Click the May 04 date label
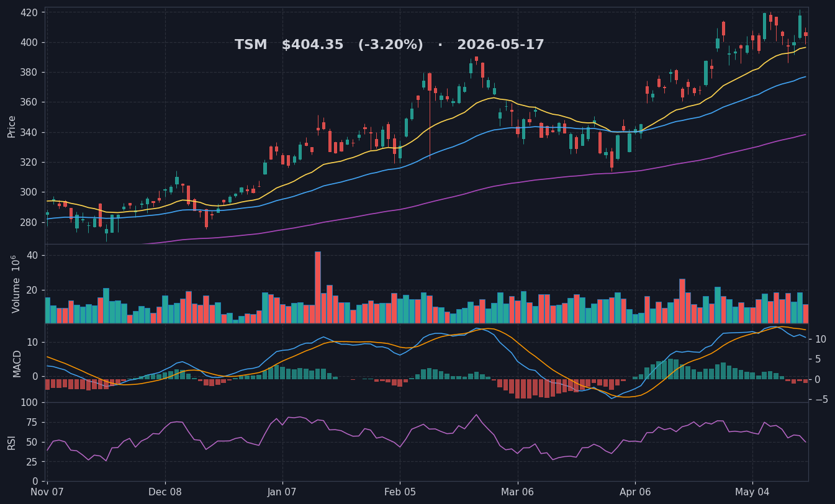835x504 pixels. tap(752, 492)
